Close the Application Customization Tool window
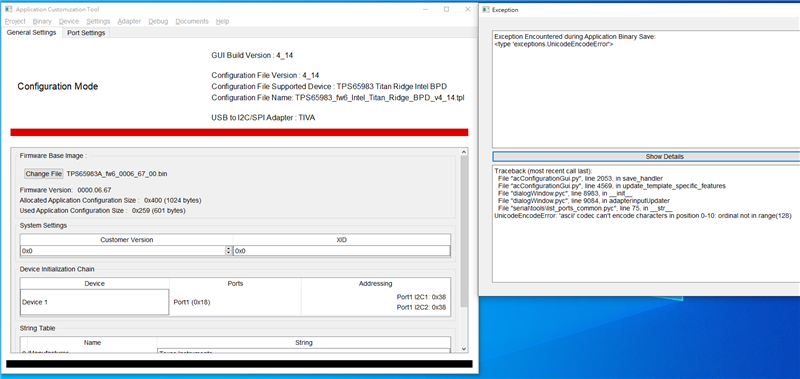Image resolution: width=800 pixels, height=379 pixels. (x=468, y=9)
